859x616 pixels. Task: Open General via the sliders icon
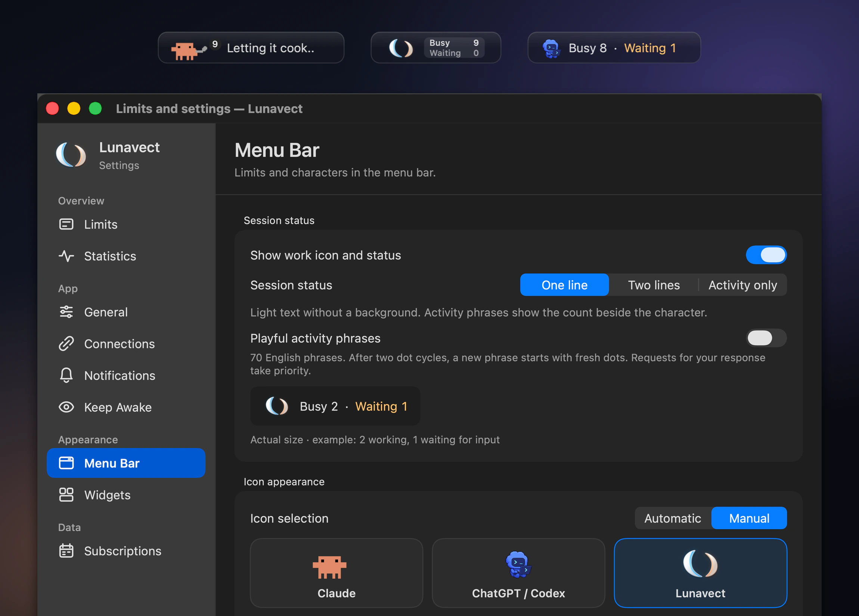click(x=66, y=312)
